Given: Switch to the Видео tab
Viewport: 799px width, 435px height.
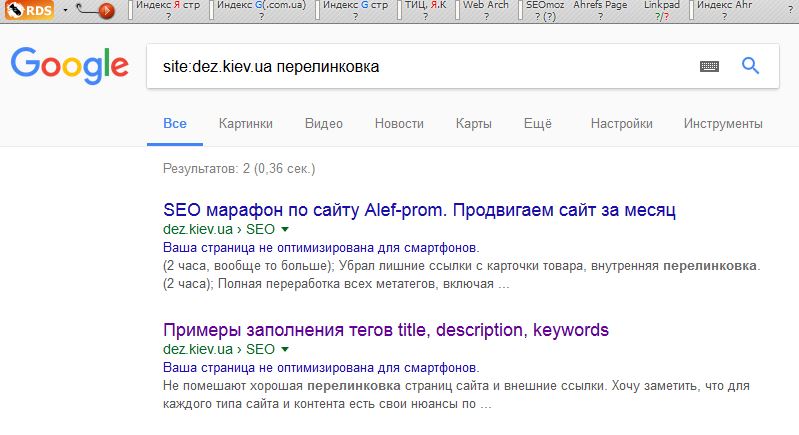Looking at the screenshot, I should (x=324, y=124).
